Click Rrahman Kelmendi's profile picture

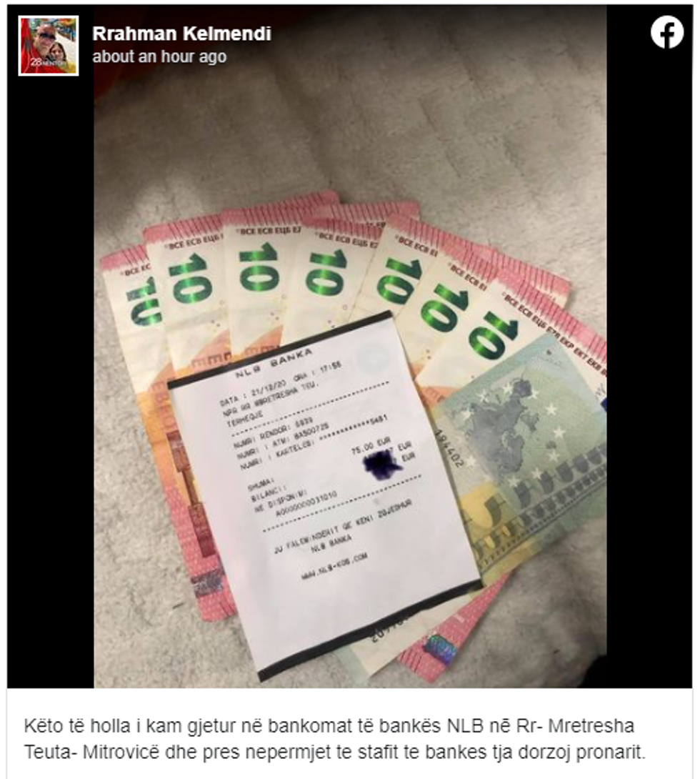point(49,46)
